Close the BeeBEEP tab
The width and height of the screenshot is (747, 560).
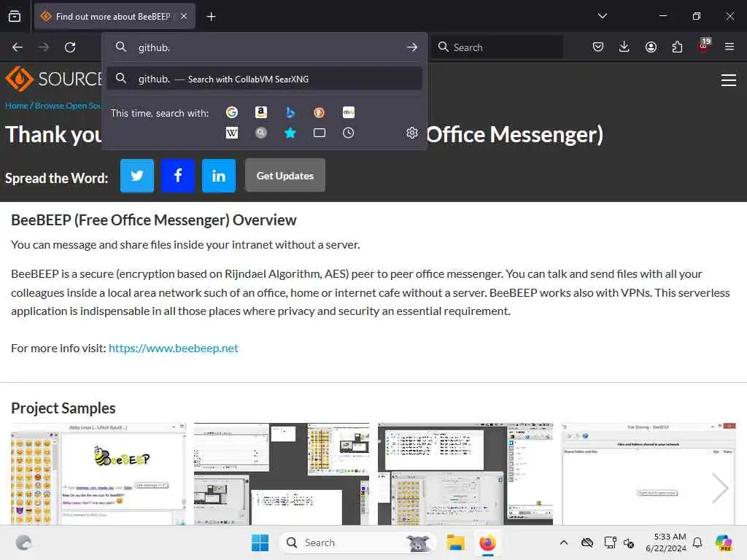click(184, 16)
